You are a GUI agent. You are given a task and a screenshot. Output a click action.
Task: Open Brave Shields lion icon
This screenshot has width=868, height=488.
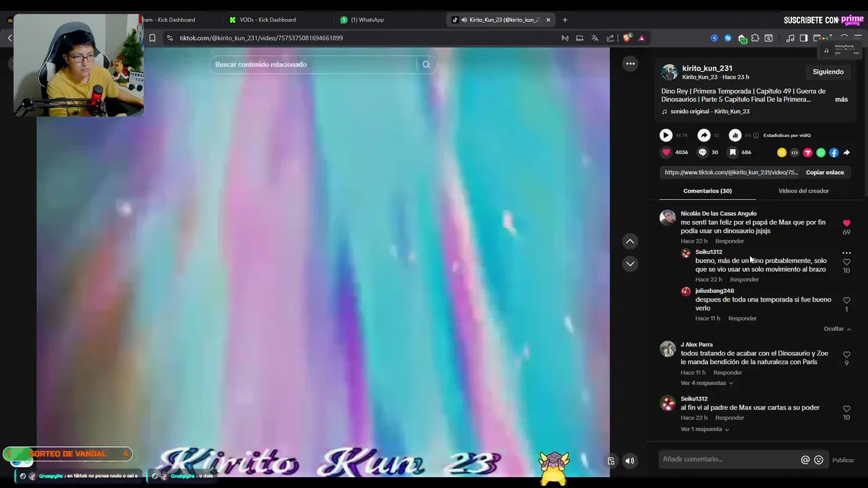627,38
